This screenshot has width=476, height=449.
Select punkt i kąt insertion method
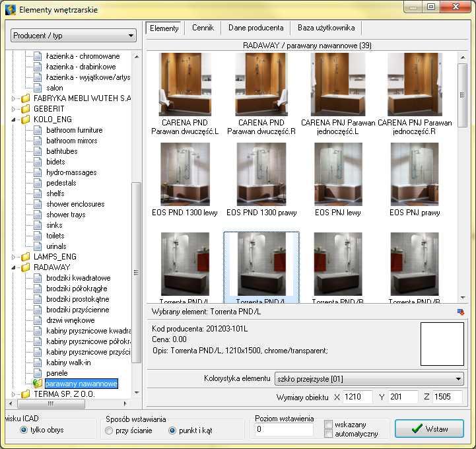pyautogui.click(x=172, y=431)
